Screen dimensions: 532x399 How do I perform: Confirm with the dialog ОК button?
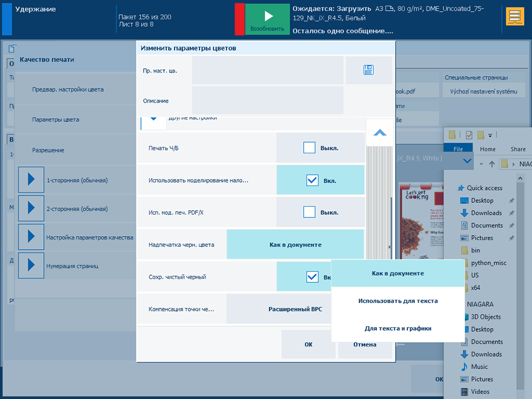click(308, 344)
